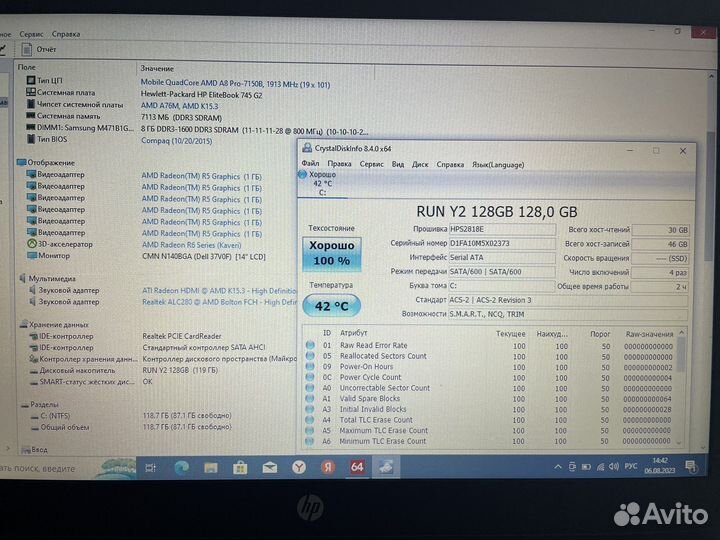Viewport: 720px width, 540px height.
Task: Open Справка menu in AIDA64 window
Action: pos(66,34)
